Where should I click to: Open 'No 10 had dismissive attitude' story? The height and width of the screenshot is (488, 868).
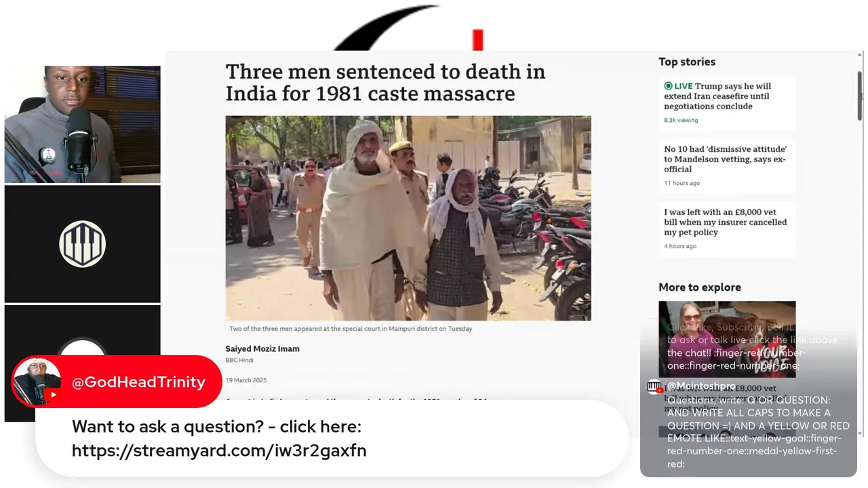(727, 165)
